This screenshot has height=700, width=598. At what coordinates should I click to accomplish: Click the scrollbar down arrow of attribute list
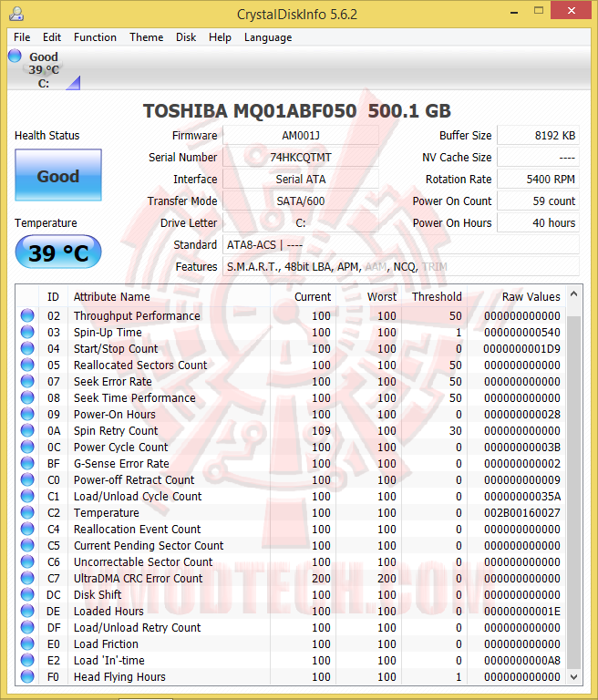[574, 677]
